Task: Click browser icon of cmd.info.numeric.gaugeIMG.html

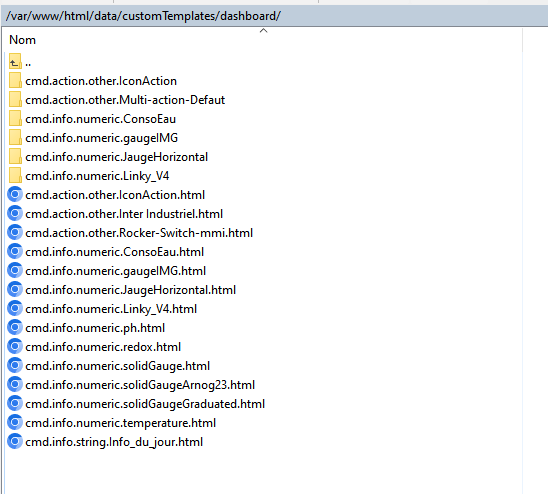Action: click(15, 270)
